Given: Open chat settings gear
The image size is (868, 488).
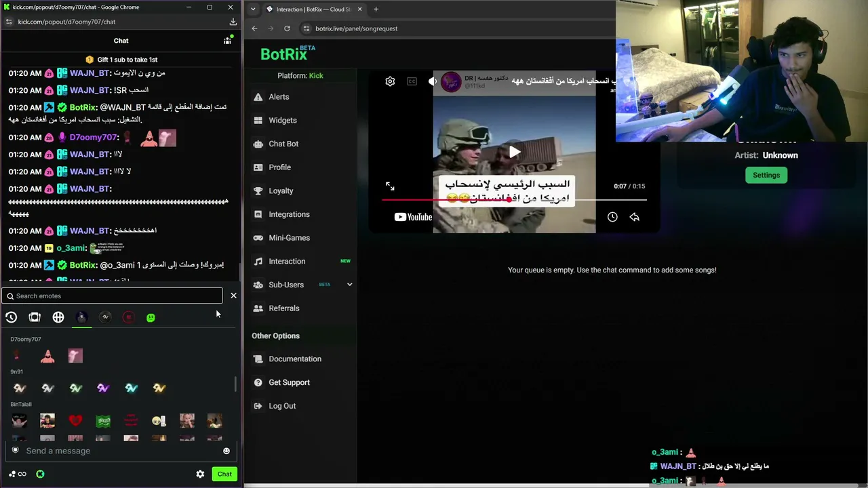Looking at the screenshot, I should click(x=200, y=474).
